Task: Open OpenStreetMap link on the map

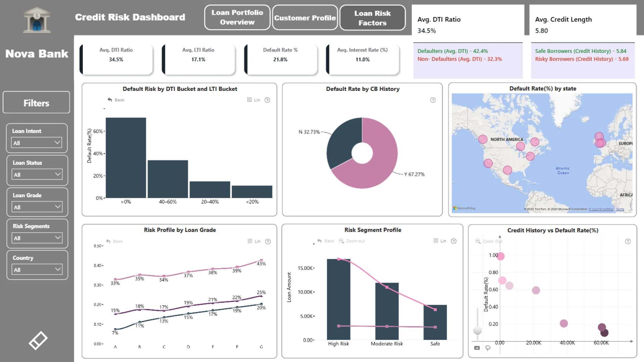Action: tap(602, 209)
